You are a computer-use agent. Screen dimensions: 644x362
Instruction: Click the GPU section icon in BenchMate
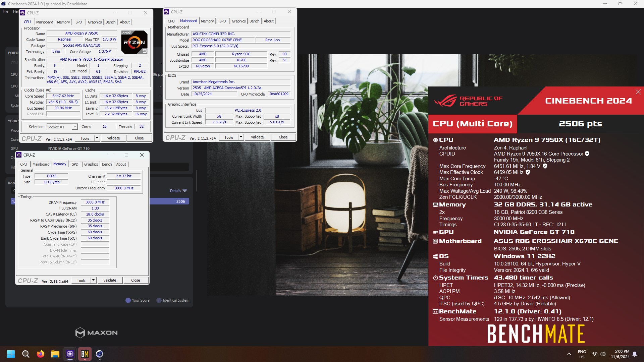coord(435,232)
